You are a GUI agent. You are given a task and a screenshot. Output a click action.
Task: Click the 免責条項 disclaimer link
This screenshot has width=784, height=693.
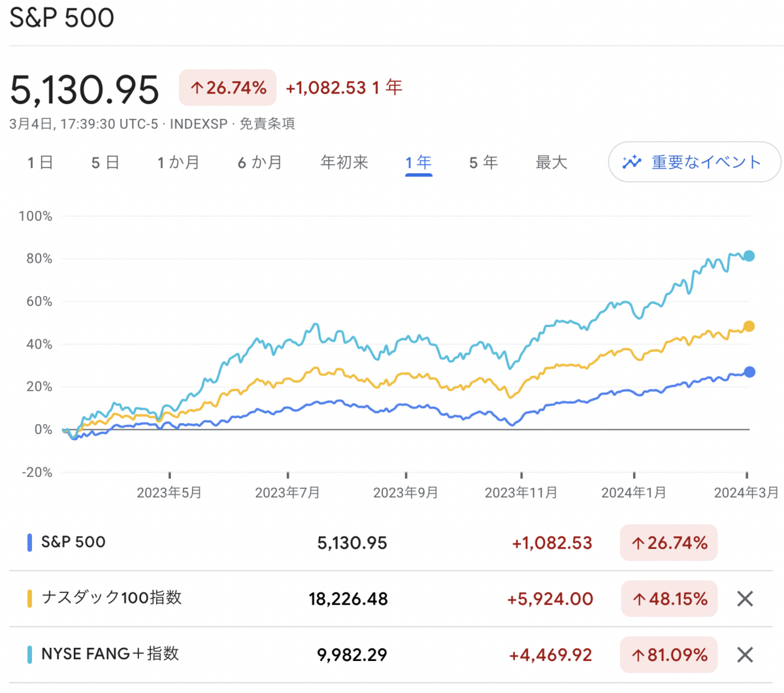(x=267, y=124)
